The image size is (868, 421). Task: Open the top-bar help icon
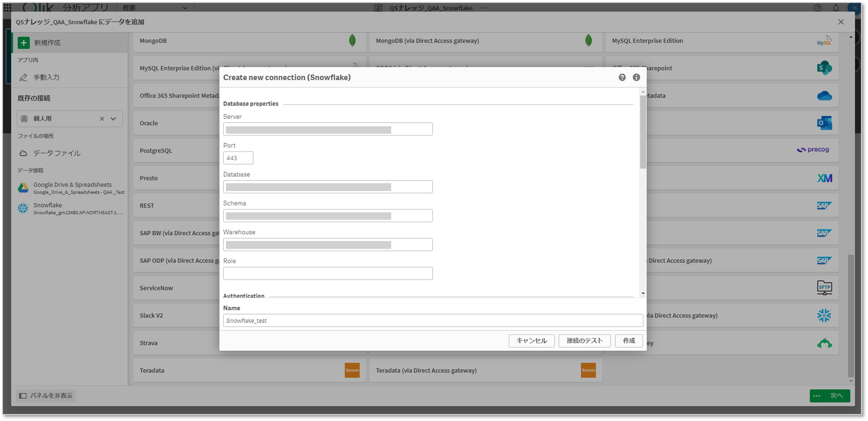[x=818, y=8]
